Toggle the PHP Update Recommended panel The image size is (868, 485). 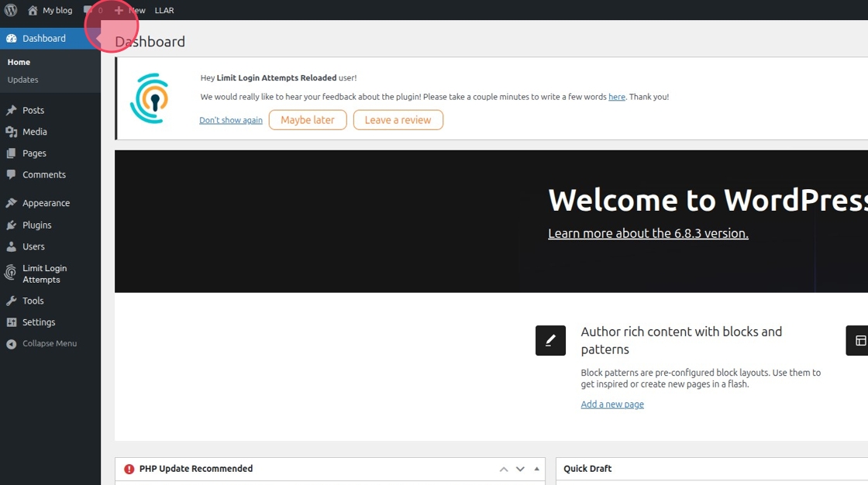[x=536, y=469]
